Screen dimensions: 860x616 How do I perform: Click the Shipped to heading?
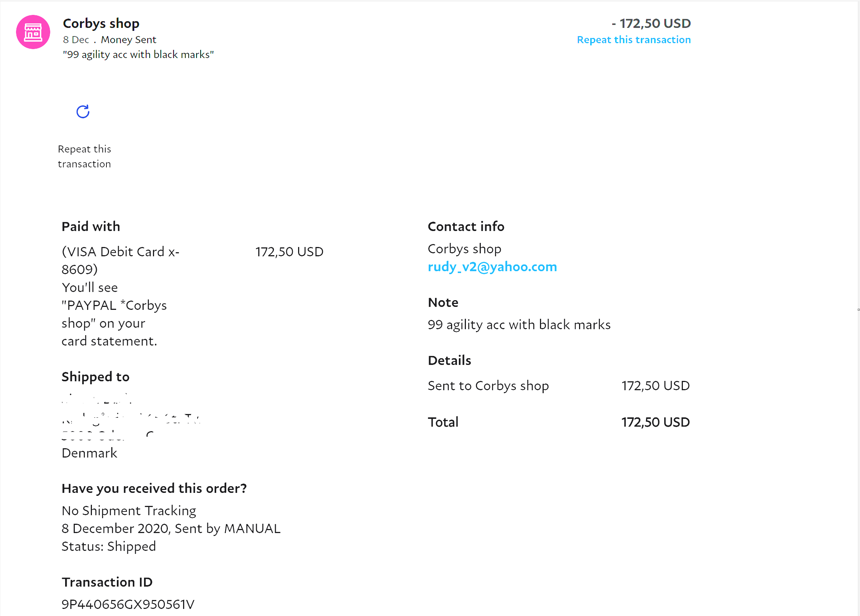coord(95,377)
